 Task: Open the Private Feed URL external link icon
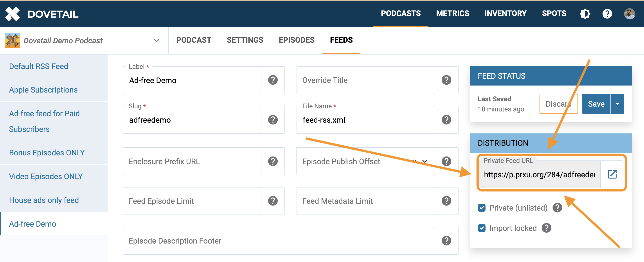[612, 174]
